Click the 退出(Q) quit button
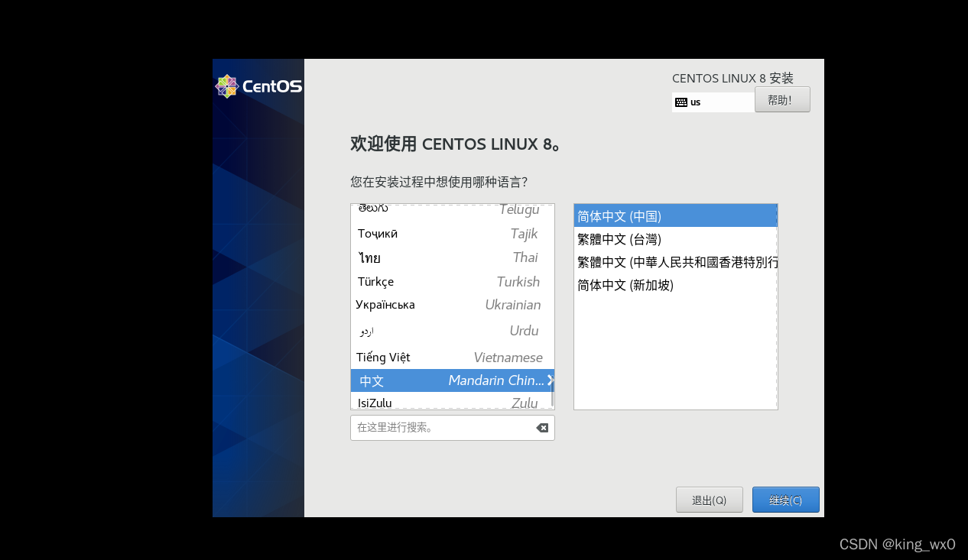The image size is (968, 560). [x=709, y=500]
